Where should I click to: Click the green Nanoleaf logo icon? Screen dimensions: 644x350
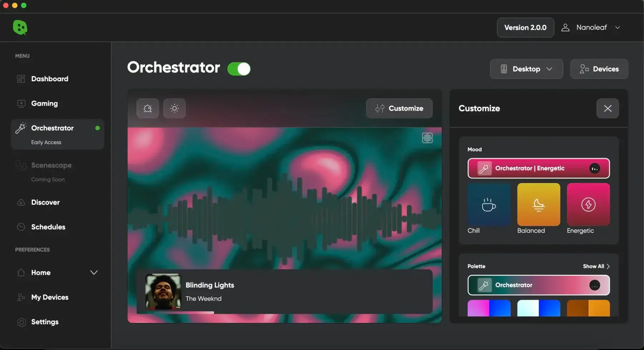coord(20,28)
